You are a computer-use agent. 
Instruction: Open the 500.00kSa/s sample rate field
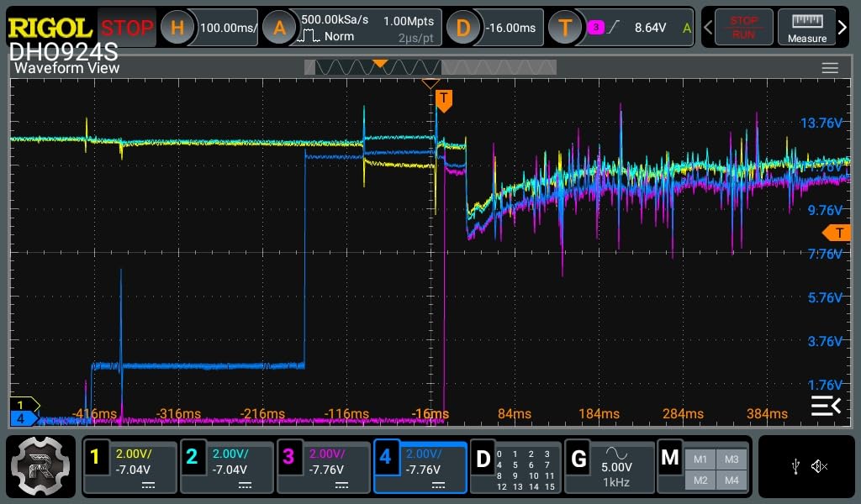pyautogui.click(x=335, y=20)
